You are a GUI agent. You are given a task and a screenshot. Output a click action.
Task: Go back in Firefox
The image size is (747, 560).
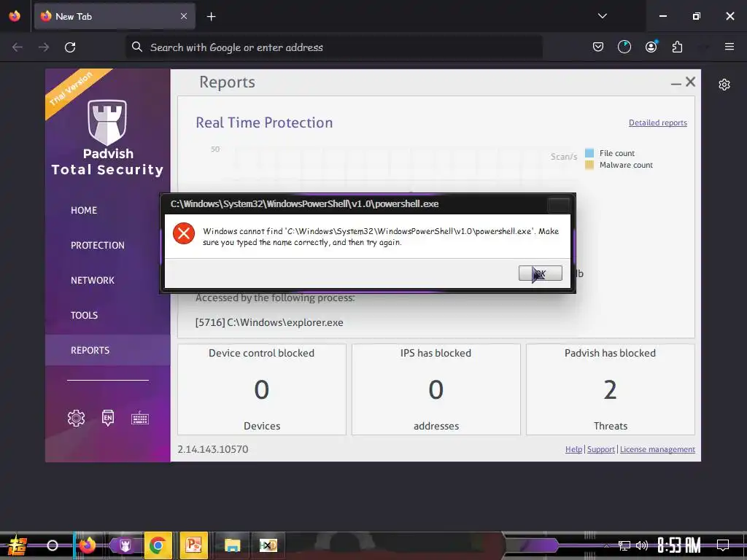tap(18, 47)
